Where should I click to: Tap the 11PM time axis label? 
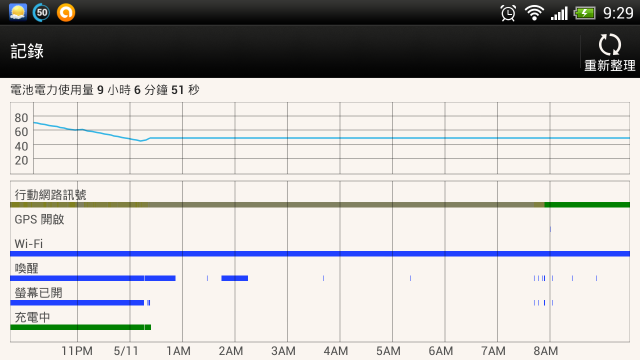click(x=77, y=351)
